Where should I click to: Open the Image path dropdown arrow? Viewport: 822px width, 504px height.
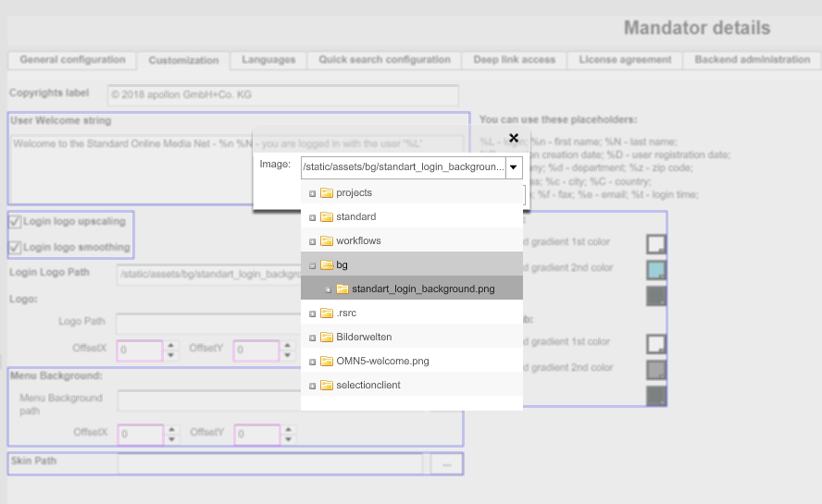514,167
